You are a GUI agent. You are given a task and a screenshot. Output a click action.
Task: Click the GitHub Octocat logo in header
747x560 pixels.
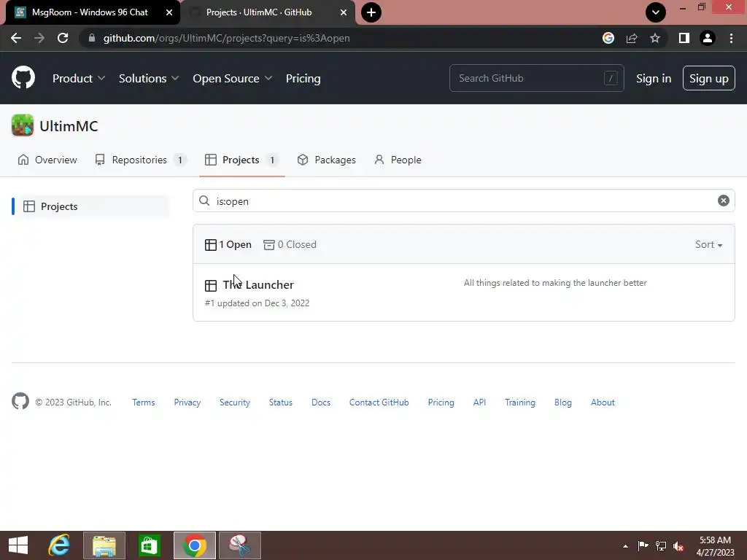[23, 77]
